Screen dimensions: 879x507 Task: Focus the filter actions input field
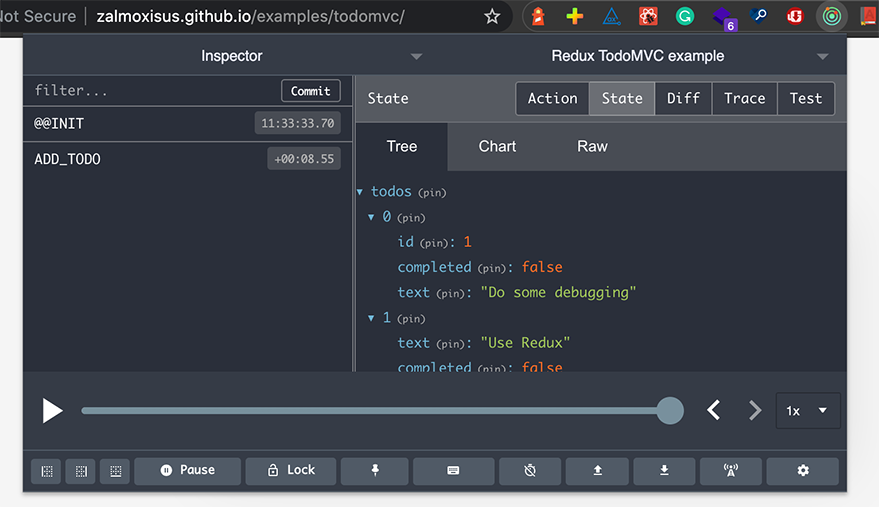point(151,91)
